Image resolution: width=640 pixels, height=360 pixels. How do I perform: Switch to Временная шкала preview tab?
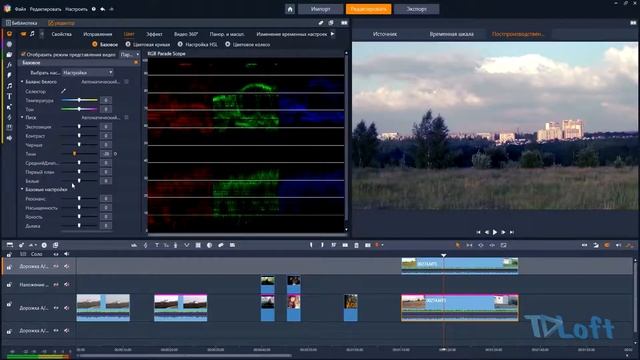coord(451,34)
